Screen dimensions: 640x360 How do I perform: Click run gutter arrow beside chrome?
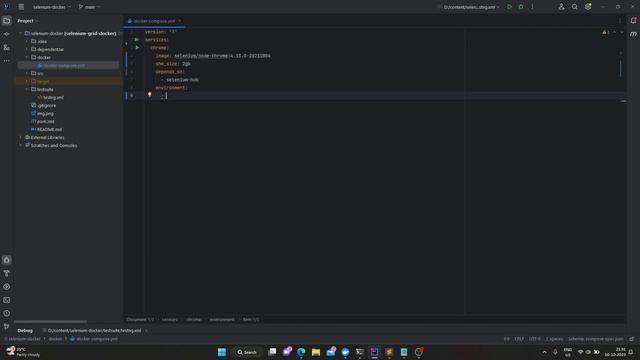[137, 48]
